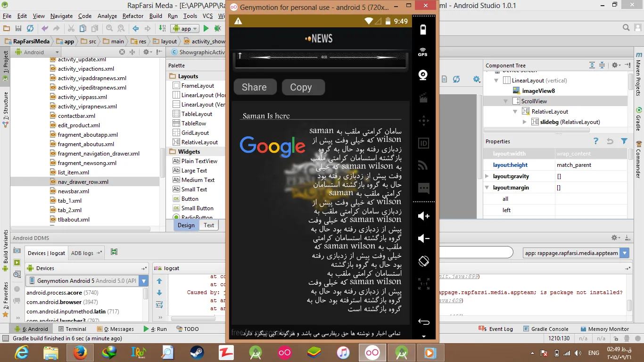
Task: Open the Refactor menu
Action: click(x=133, y=16)
